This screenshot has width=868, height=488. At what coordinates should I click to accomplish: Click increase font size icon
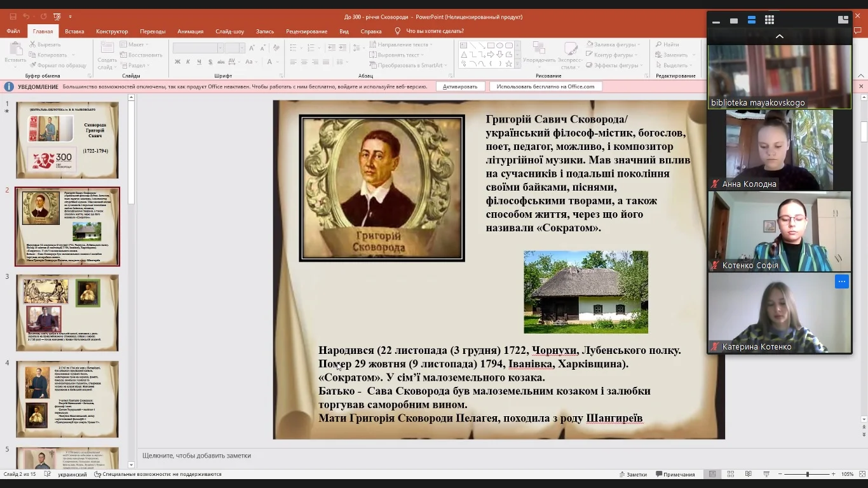coord(252,48)
